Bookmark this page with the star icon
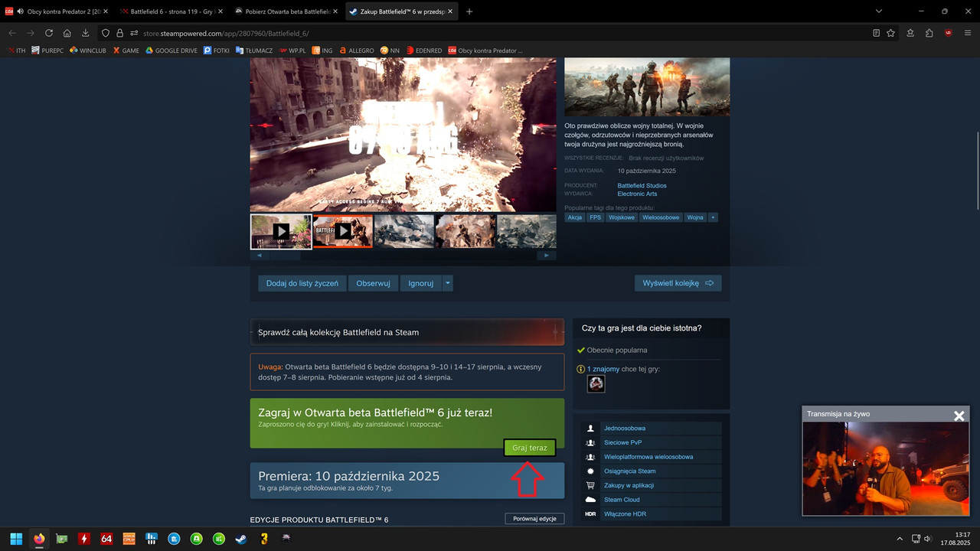 click(890, 33)
